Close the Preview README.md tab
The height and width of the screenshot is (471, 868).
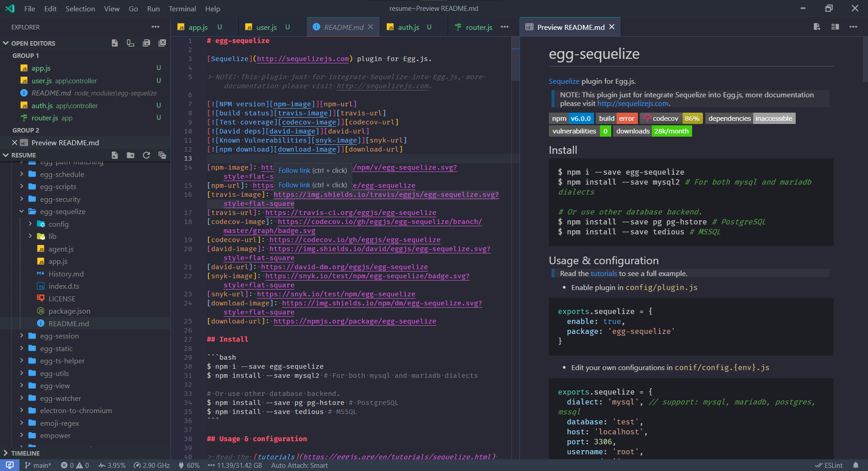[612, 27]
